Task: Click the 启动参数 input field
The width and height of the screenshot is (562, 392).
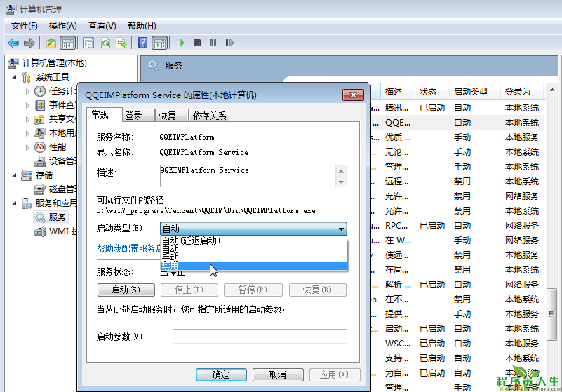Action: (260, 336)
